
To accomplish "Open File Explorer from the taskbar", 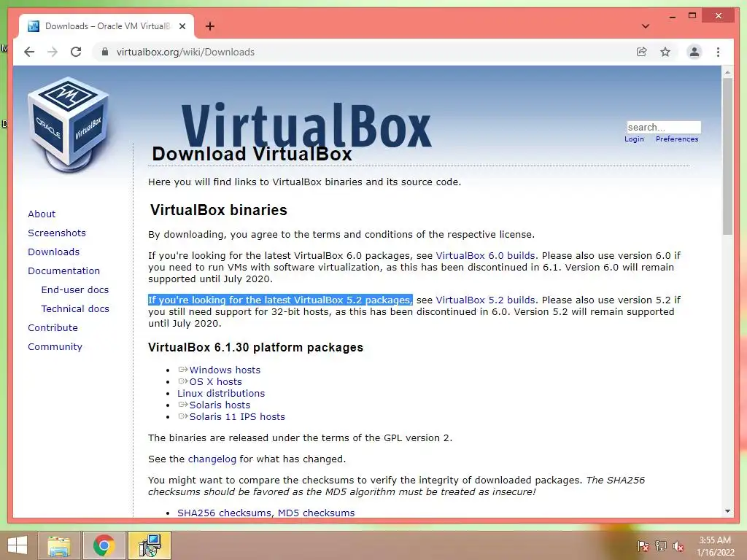I will (58, 545).
